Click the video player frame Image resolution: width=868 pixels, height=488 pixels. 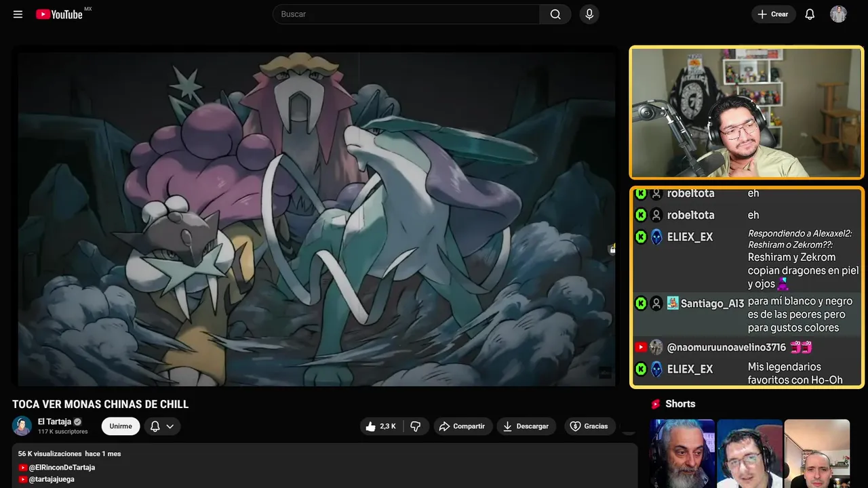317,218
